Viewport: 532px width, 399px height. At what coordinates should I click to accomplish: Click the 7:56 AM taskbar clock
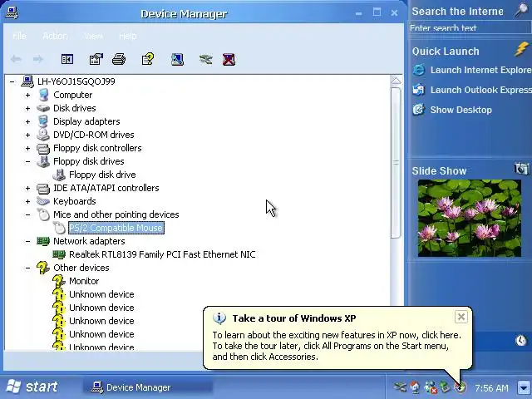(491, 388)
